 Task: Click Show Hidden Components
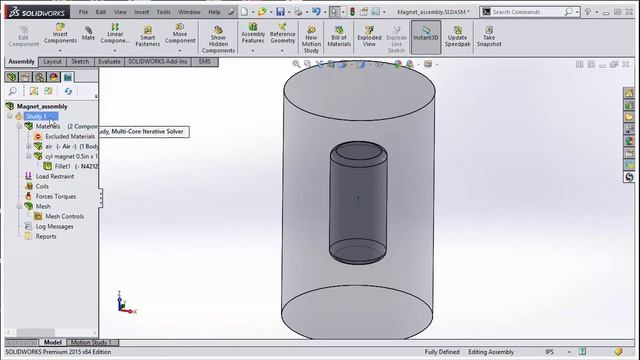[x=218, y=40]
